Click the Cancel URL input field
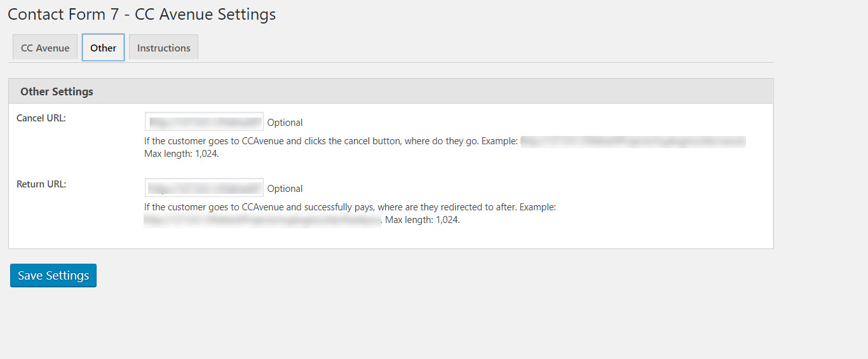 204,122
